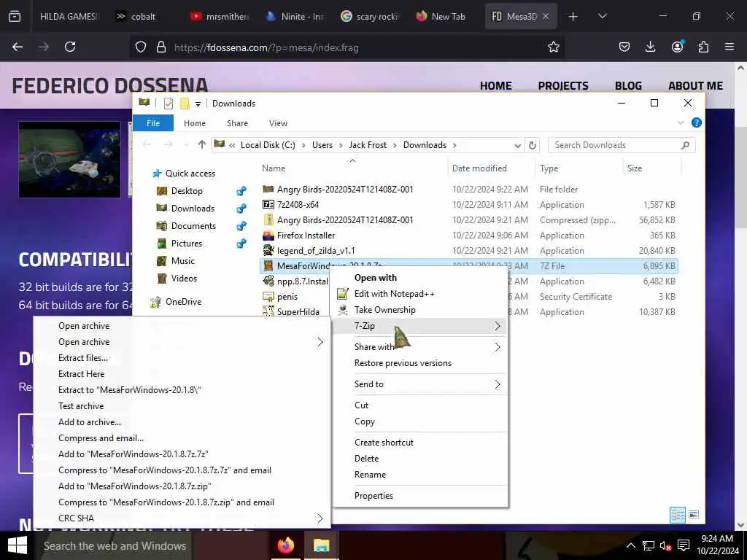The height and width of the screenshot is (560, 747).
Task: Expand address bar history dropdown
Action: (x=517, y=145)
